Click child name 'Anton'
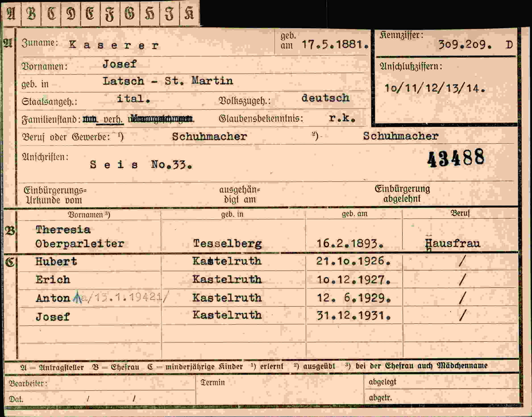 click(53, 298)
